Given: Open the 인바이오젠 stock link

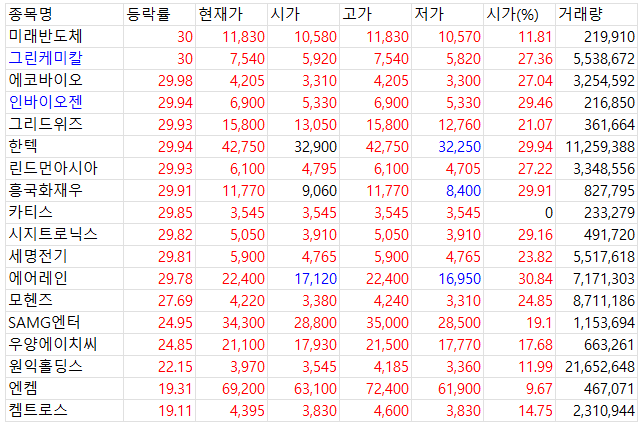Looking at the screenshot, I should point(45,102).
